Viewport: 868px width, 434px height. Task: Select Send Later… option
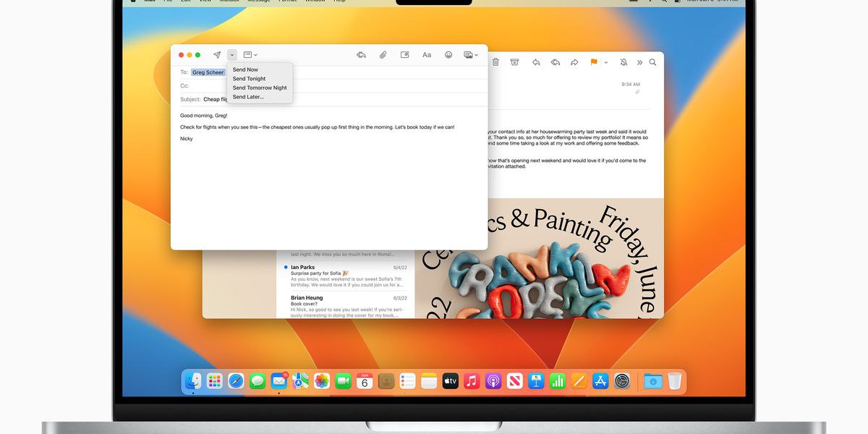248,97
